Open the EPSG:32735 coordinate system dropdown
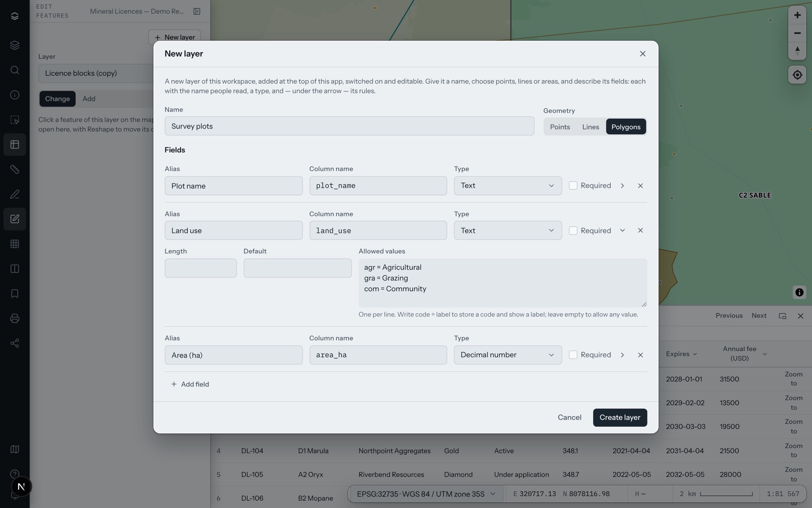 pyautogui.click(x=426, y=494)
